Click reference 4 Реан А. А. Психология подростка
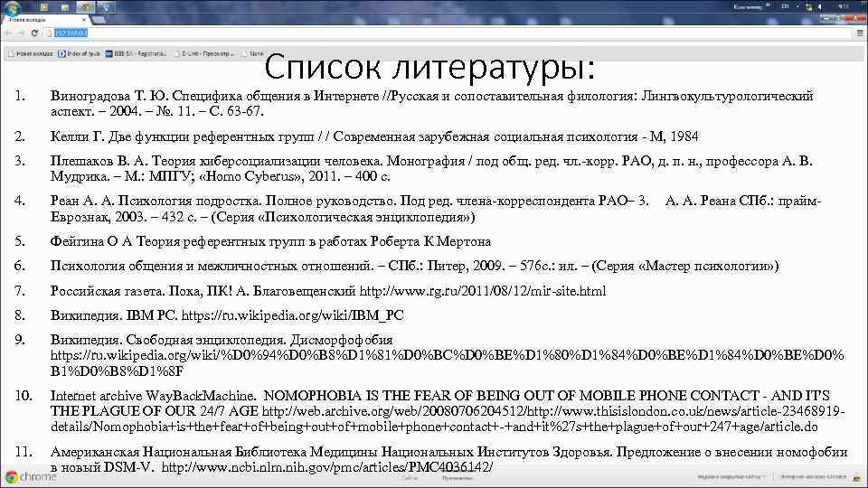This screenshot has width=868, height=488. (436, 209)
